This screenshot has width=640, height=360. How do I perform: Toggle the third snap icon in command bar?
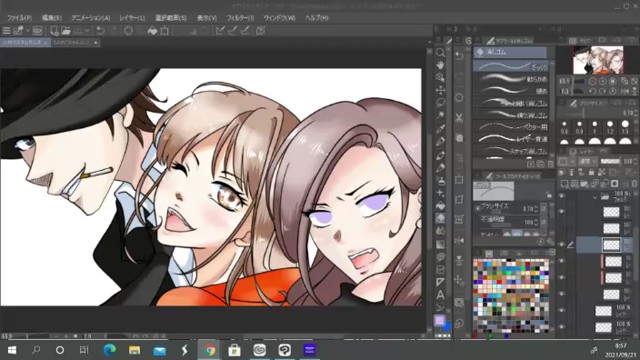click(245, 31)
